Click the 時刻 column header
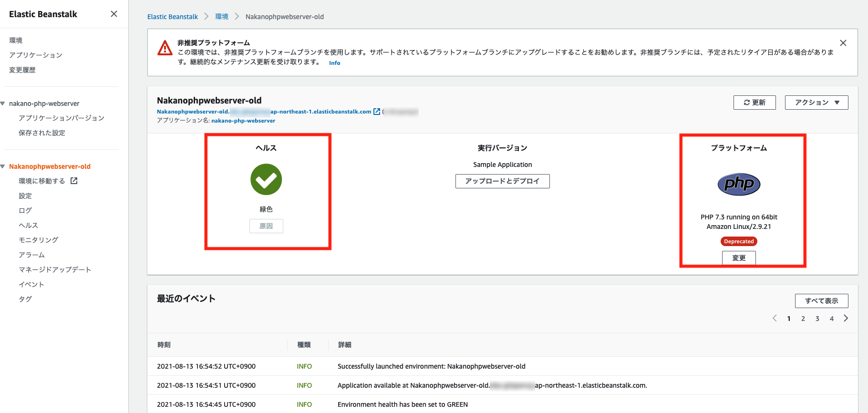Screen dimensions: 868x413 click(x=164, y=345)
